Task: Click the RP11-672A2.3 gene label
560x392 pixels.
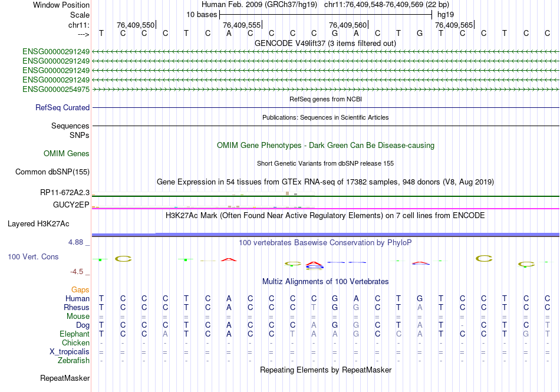Action: coord(65,193)
